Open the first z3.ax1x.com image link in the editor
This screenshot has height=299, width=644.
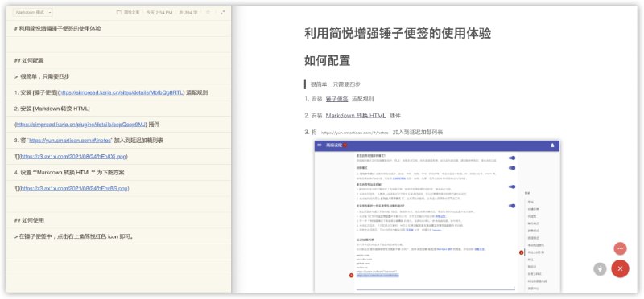(x=73, y=156)
